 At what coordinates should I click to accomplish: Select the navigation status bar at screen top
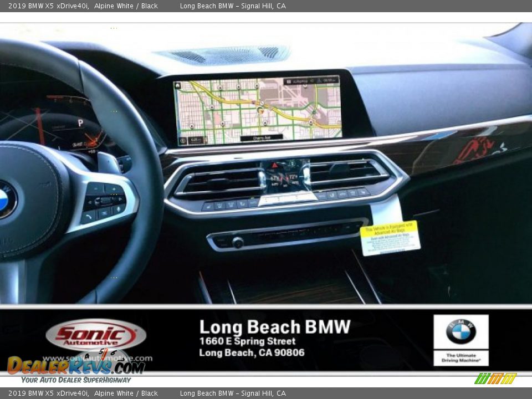click(x=311, y=81)
